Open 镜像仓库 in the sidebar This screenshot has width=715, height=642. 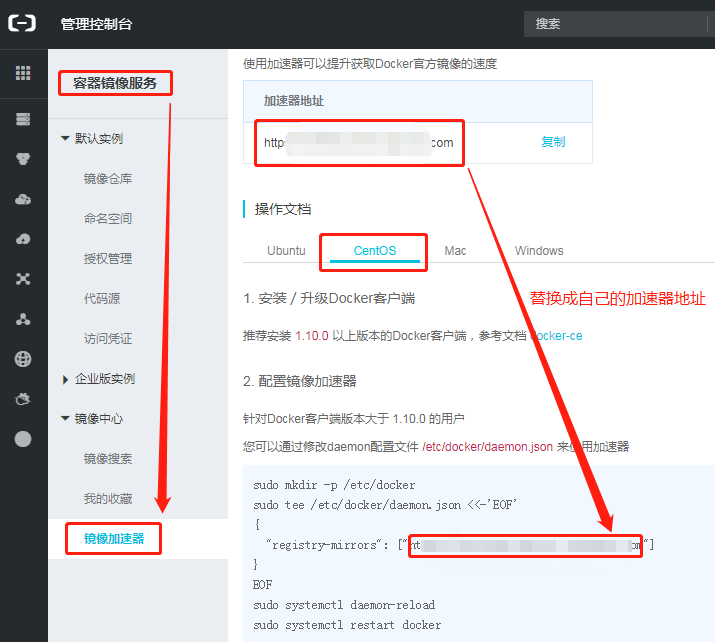[x=108, y=179]
